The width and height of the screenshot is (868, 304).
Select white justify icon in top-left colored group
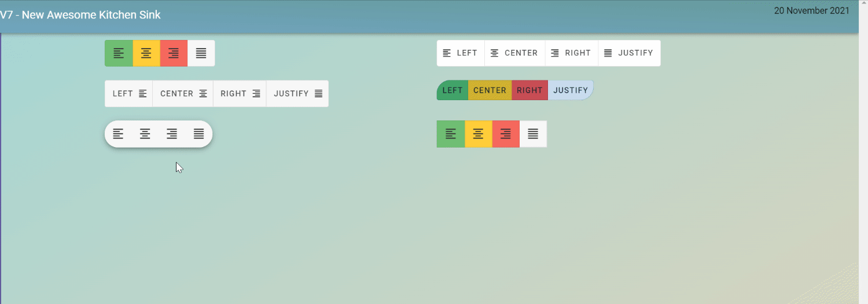click(x=201, y=53)
